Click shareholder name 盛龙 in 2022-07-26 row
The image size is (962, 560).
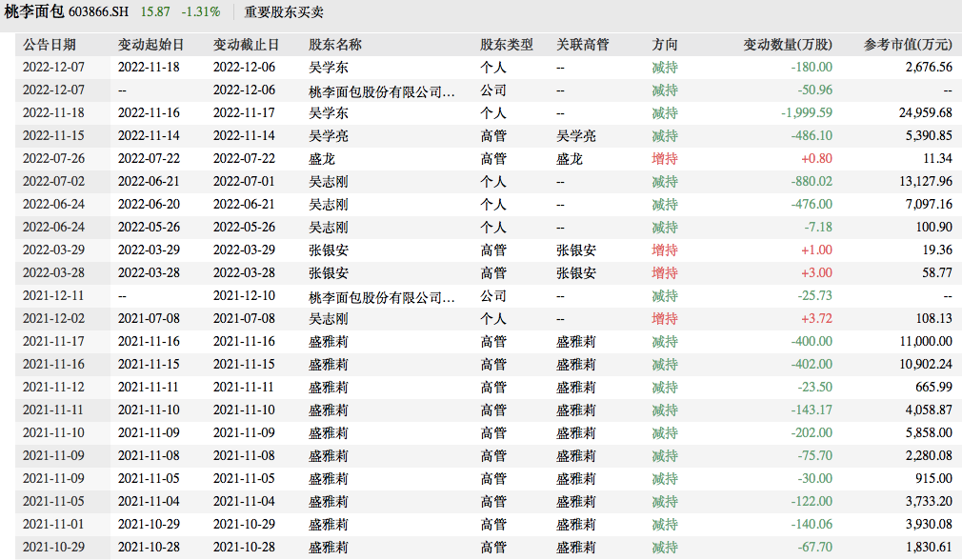click(x=322, y=159)
